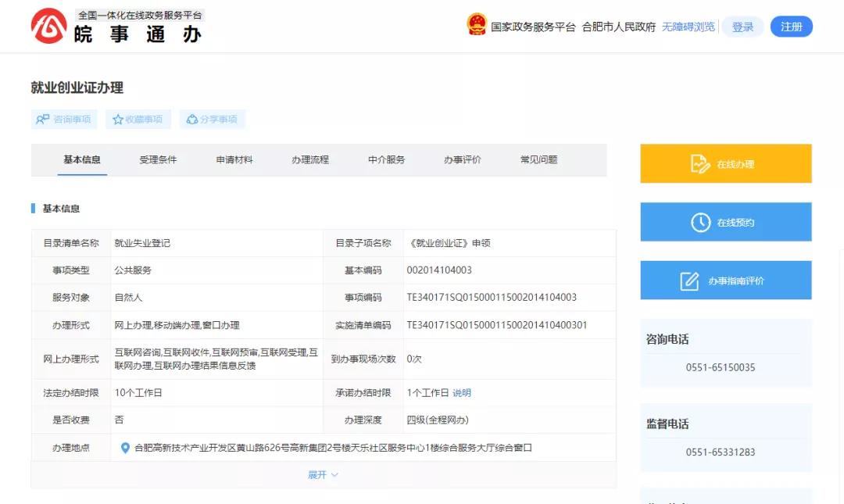Open 在线办理 with the pencil icon
Screen dimensions: 844x504
[x=699, y=163]
